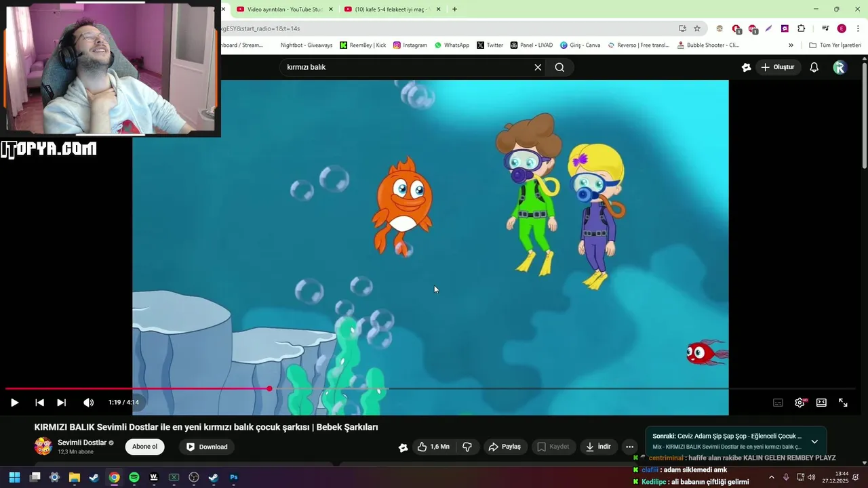Screen dimensions: 868x488
Task: Open the Bubble Shooter bookmark
Action: pyautogui.click(x=708, y=45)
